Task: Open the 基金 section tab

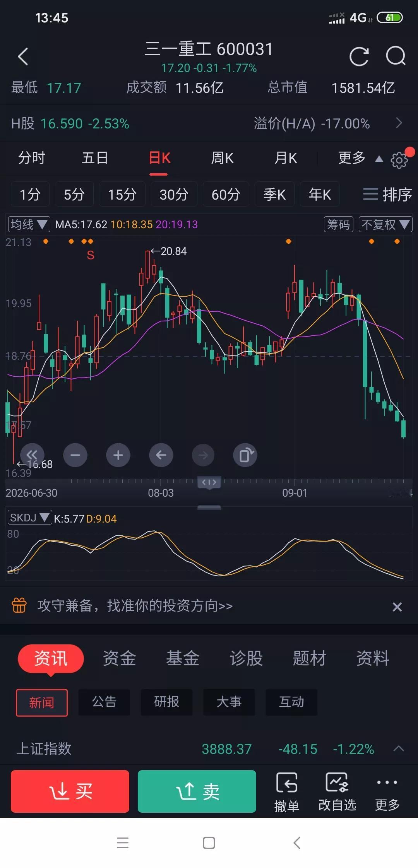Action: [183, 658]
